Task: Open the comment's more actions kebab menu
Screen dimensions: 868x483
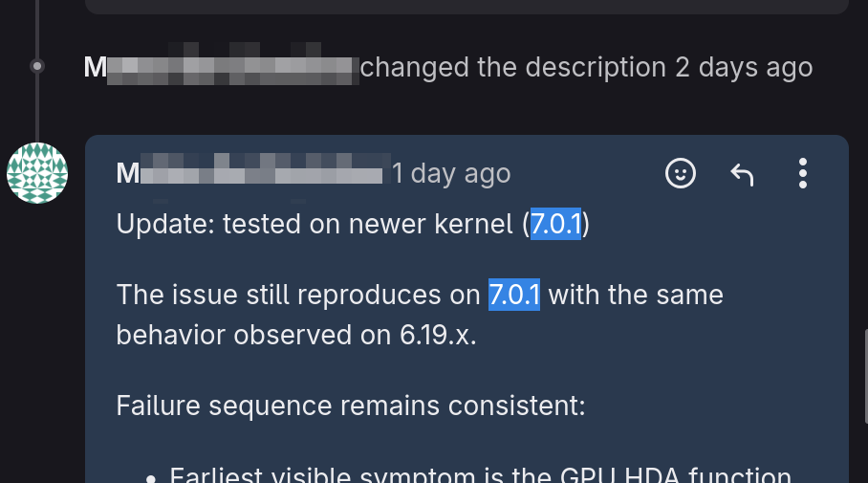Action: [x=803, y=173]
